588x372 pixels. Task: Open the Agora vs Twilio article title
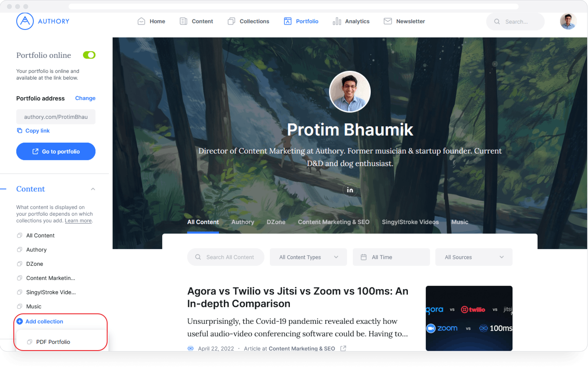tap(298, 297)
